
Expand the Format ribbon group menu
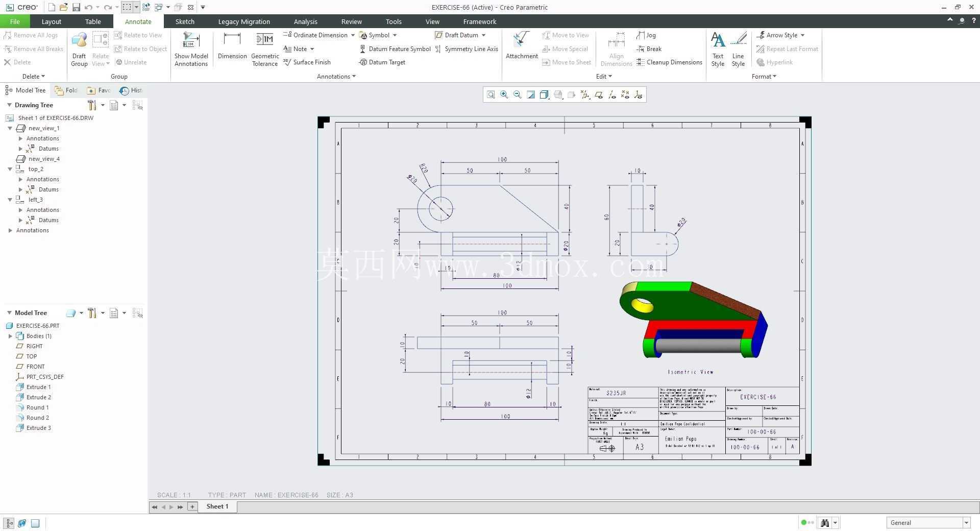[764, 77]
